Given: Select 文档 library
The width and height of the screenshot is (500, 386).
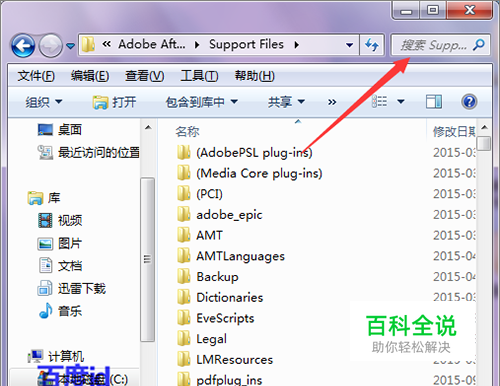Looking at the screenshot, I should 70,266.
